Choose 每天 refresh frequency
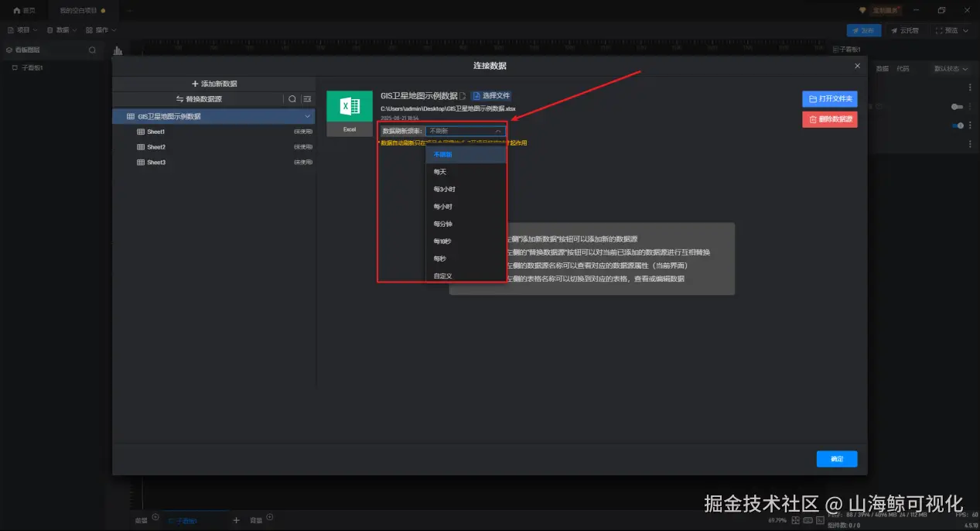This screenshot has width=980, height=531. point(466,172)
